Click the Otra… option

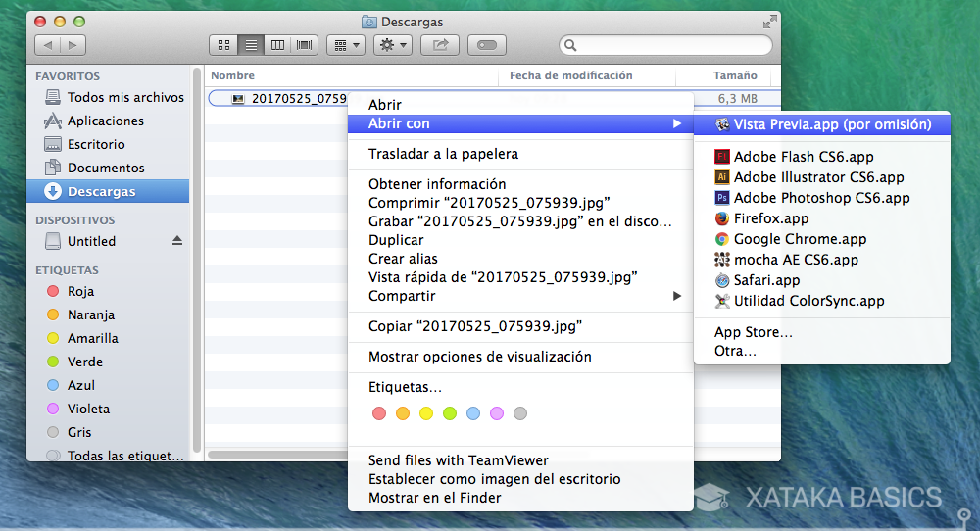735,351
